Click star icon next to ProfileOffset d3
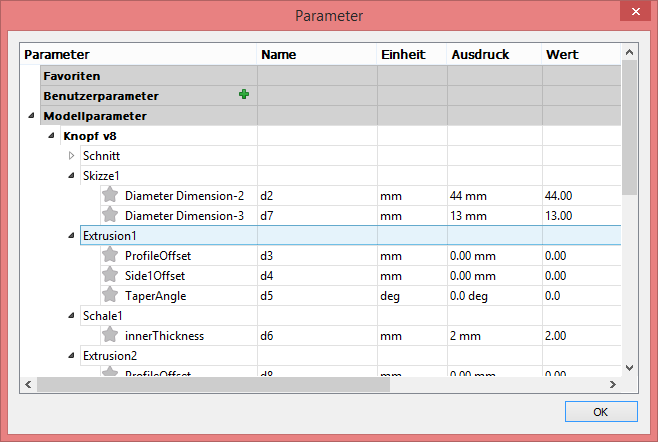 point(111,255)
